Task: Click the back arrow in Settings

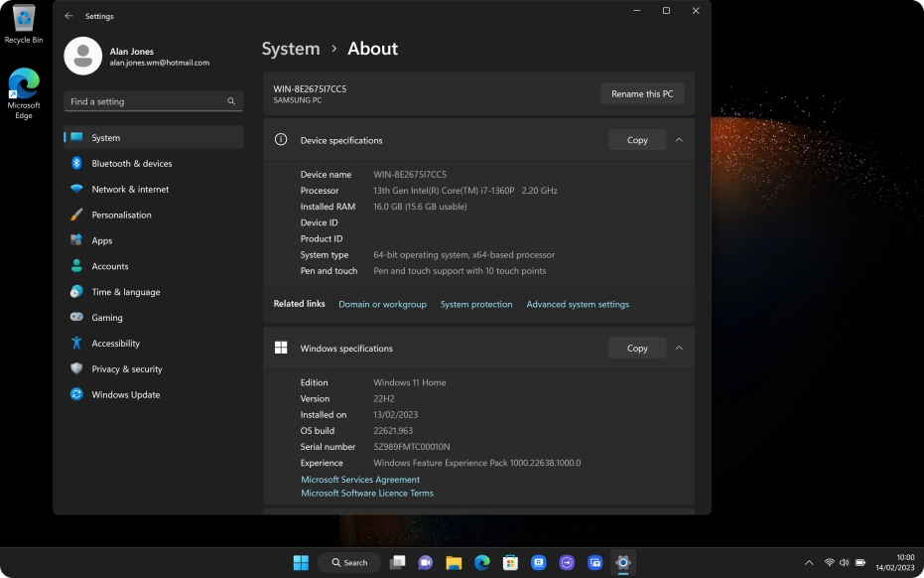Action: [x=68, y=16]
